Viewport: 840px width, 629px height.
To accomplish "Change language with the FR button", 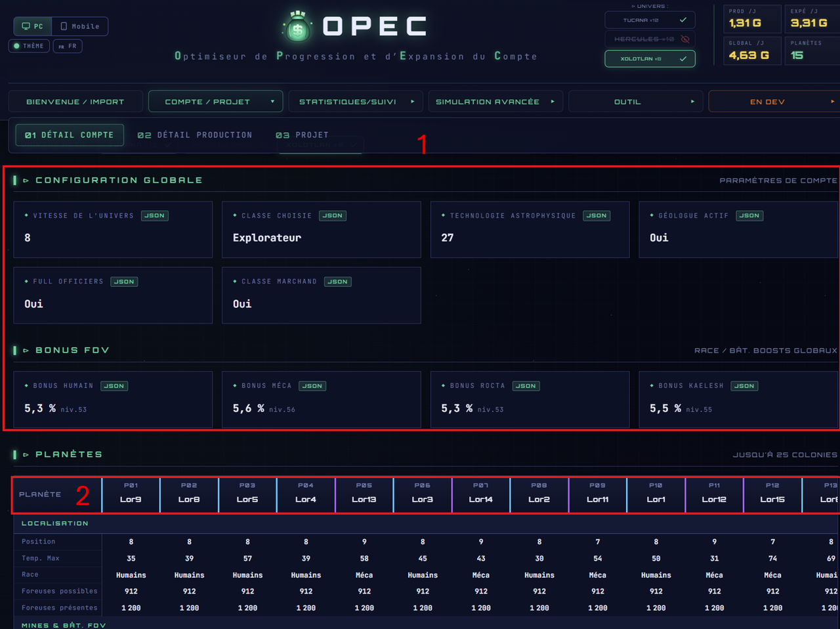I will coord(68,46).
